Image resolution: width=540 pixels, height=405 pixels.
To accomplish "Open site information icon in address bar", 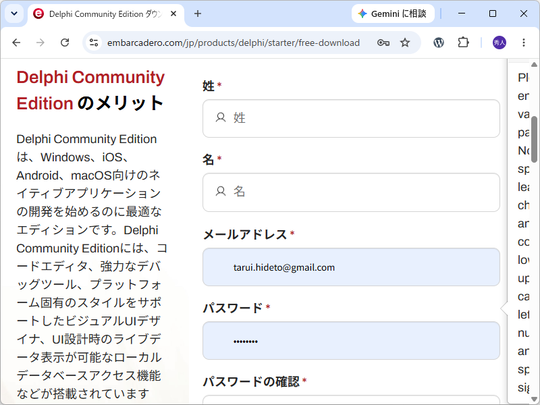I will pos(94,43).
